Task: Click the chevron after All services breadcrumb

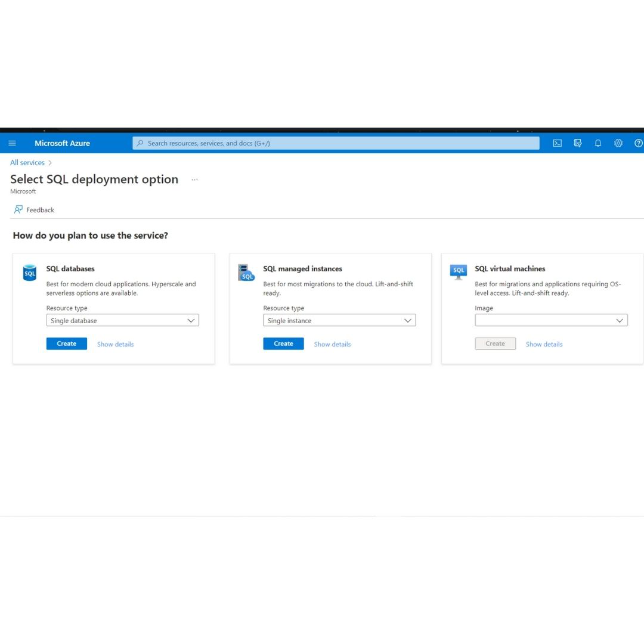Action: pyautogui.click(x=50, y=163)
